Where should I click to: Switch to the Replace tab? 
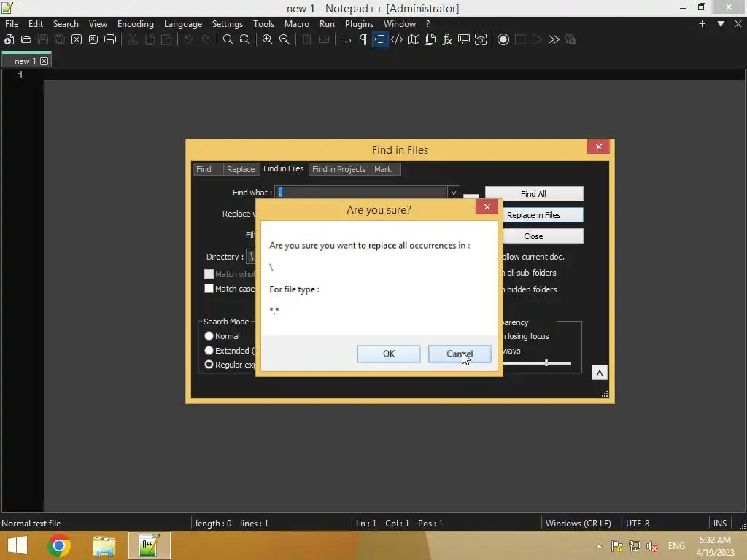[241, 169]
